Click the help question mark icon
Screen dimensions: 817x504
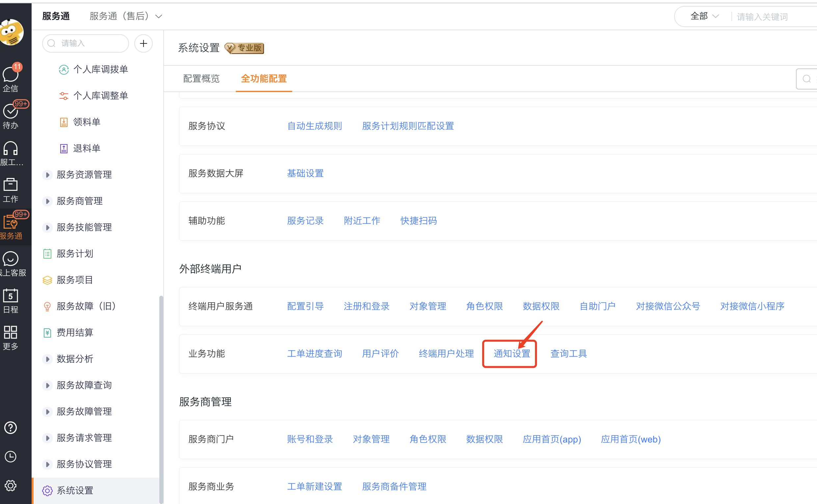(11, 427)
